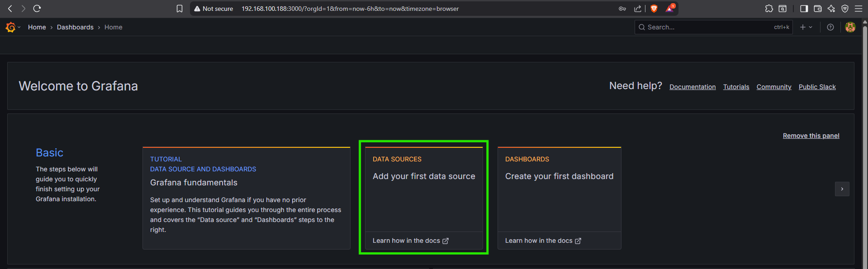Click the Brave VPN shield icon
The height and width of the screenshot is (269, 868).
click(844, 9)
